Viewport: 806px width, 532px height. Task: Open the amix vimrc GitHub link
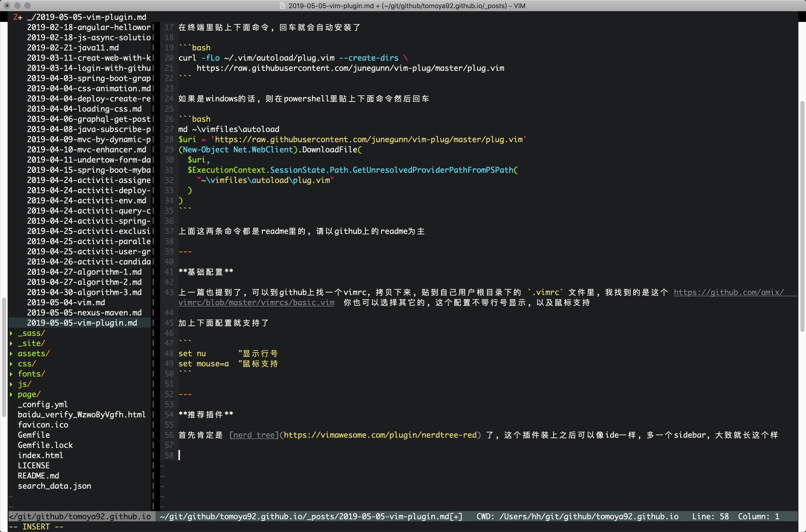729,292
